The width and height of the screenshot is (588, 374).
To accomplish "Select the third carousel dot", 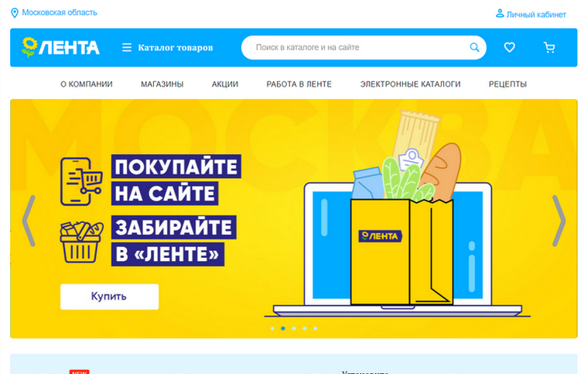I will 294,328.
